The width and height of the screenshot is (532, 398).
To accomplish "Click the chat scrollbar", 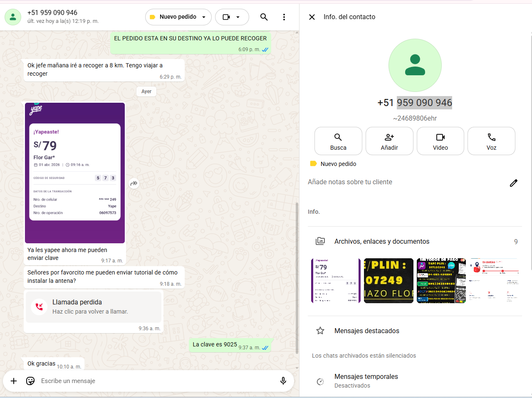I will coord(297,278).
